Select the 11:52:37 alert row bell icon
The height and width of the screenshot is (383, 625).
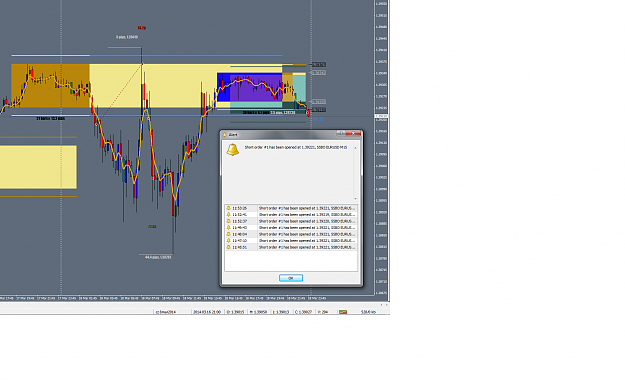click(x=228, y=221)
